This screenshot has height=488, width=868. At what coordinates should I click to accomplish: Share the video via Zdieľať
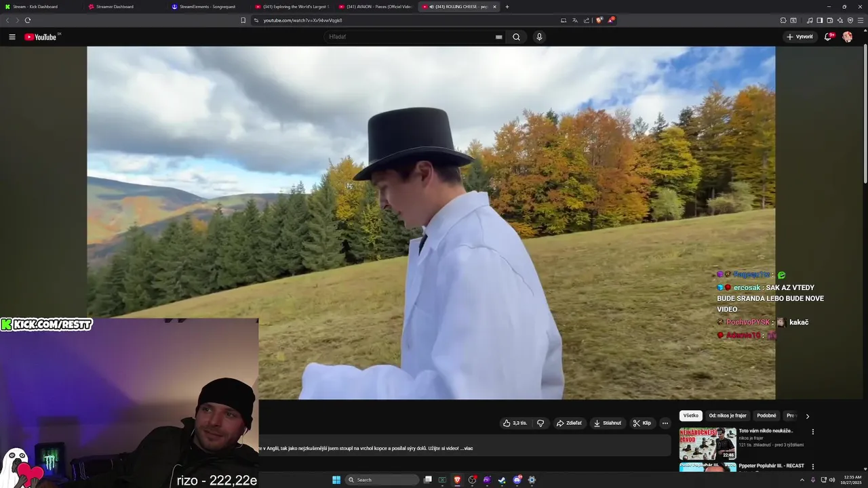tap(570, 423)
